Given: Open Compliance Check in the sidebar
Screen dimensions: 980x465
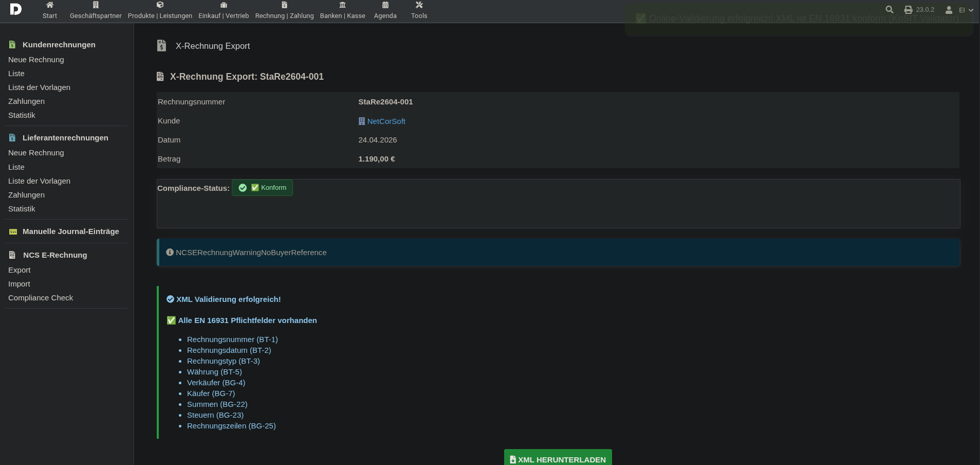Looking at the screenshot, I should pos(41,298).
